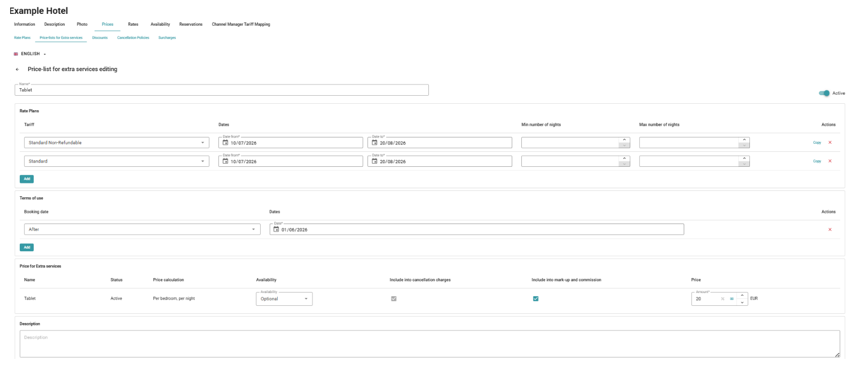Remove the Terms of use booking date row
868x377 pixels.
tap(830, 229)
